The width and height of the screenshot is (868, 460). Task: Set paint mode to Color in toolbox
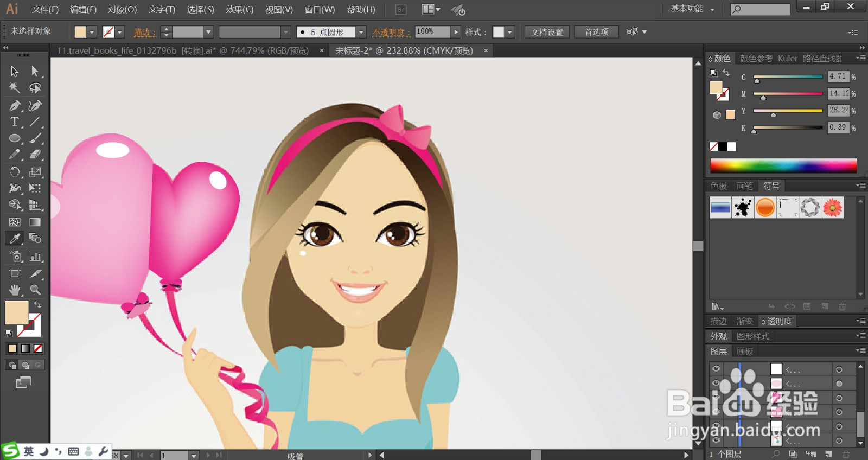point(12,348)
